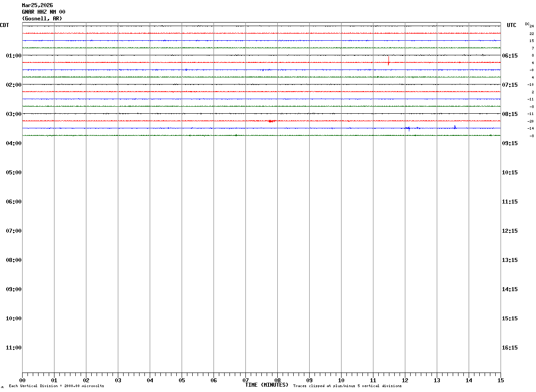Image resolution: width=536 pixels, height=392 pixels.
Task: Click the 13:15 UTC time label
Action: 509,260
